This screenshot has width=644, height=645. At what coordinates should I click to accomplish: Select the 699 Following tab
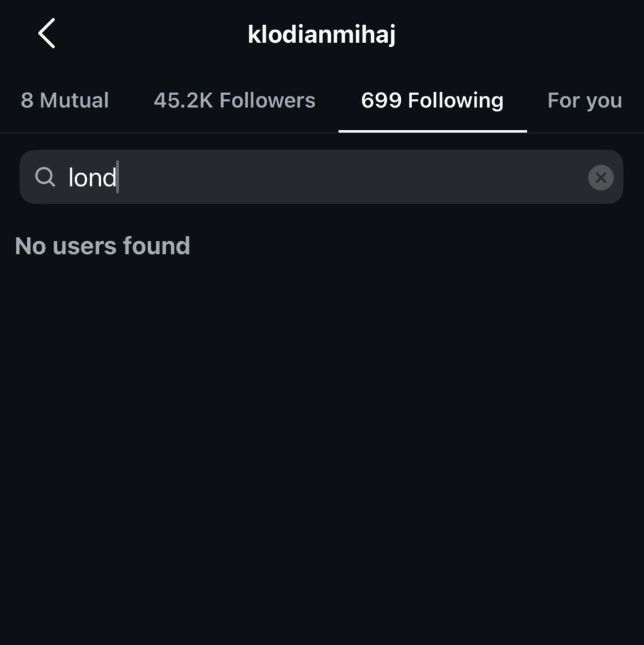[432, 101]
